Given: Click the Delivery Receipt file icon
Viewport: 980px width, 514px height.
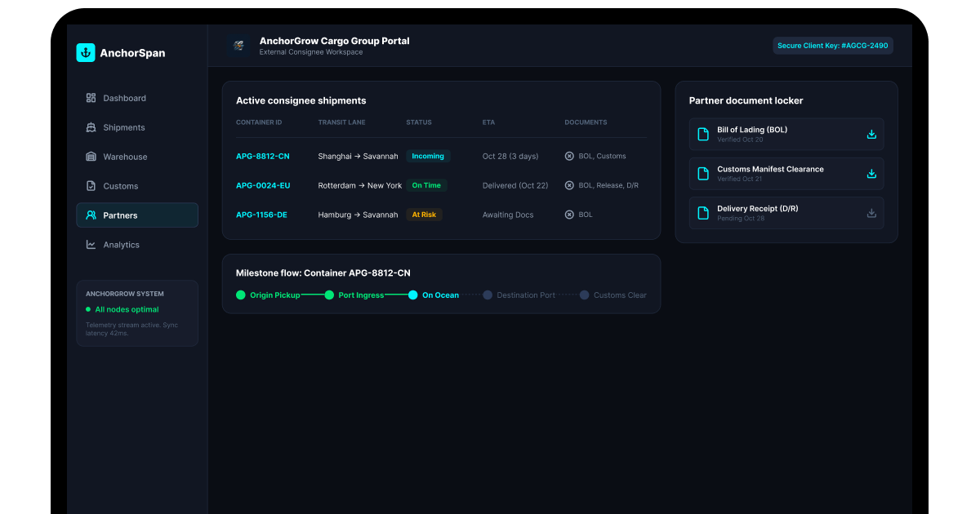Looking at the screenshot, I should (703, 213).
